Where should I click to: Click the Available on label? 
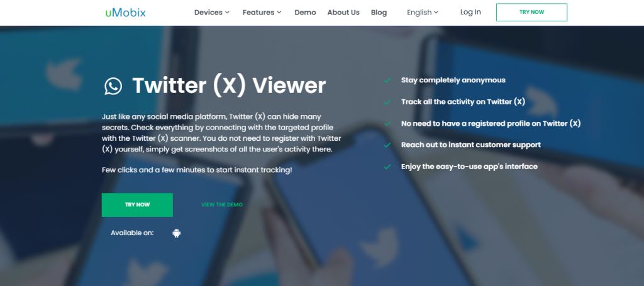point(132,233)
